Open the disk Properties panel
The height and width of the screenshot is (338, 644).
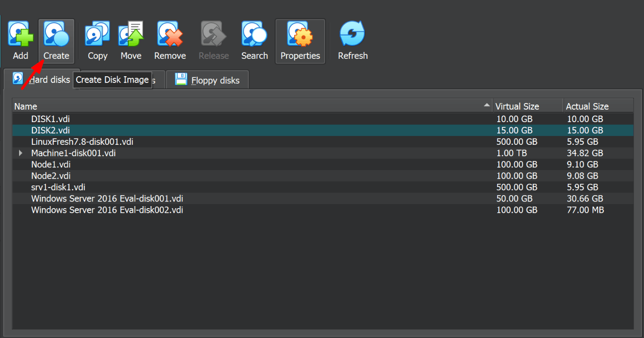[300, 34]
